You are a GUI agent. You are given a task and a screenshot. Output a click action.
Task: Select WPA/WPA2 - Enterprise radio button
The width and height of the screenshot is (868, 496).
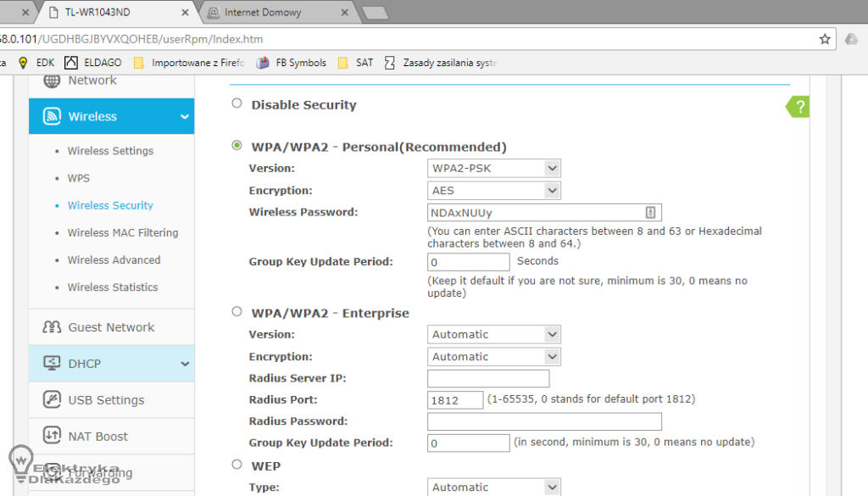click(236, 312)
